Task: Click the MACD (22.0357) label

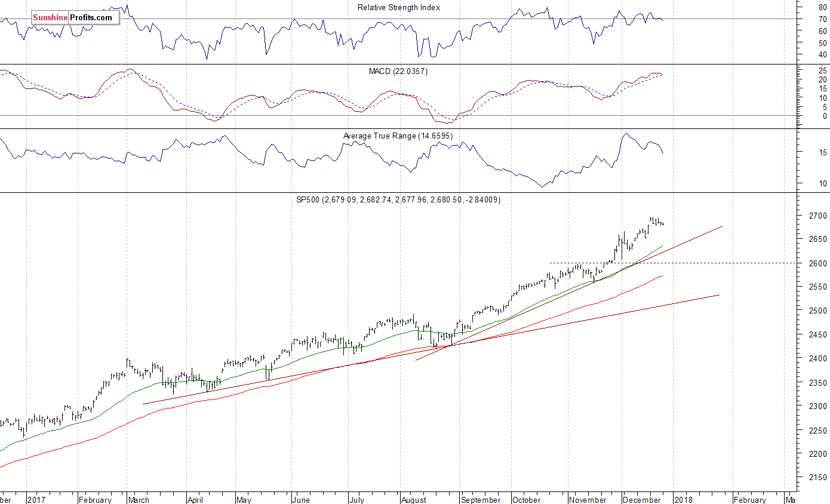Action: coord(398,71)
